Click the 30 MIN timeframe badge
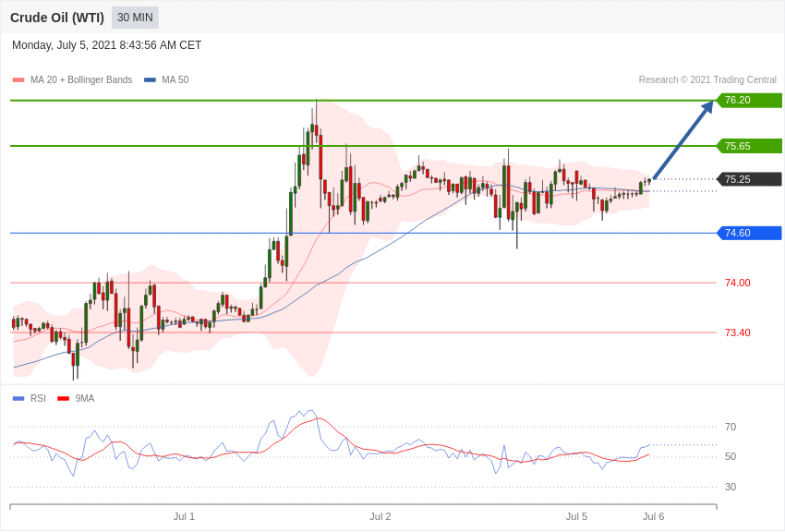Image resolution: width=785 pixels, height=532 pixels. pos(135,18)
